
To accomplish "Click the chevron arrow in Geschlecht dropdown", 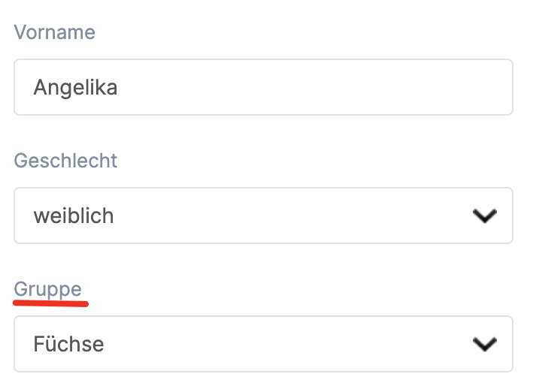I will tap(485, 216).
